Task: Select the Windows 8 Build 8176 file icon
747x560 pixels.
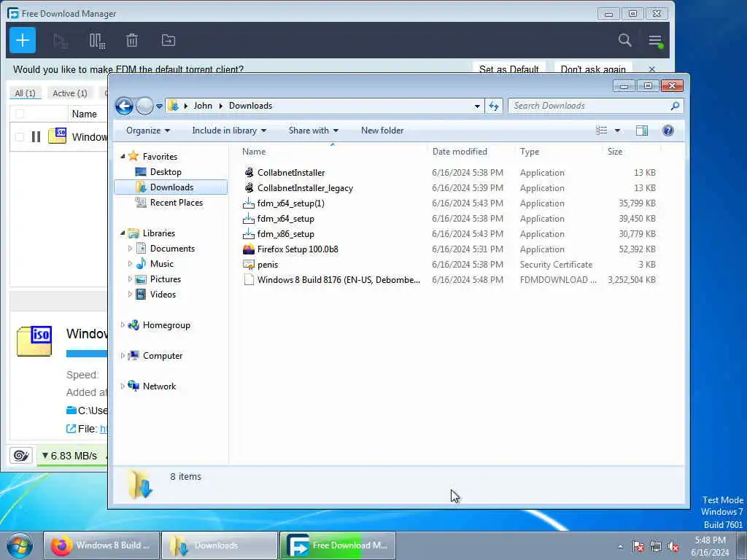Action: coord(249,279)
